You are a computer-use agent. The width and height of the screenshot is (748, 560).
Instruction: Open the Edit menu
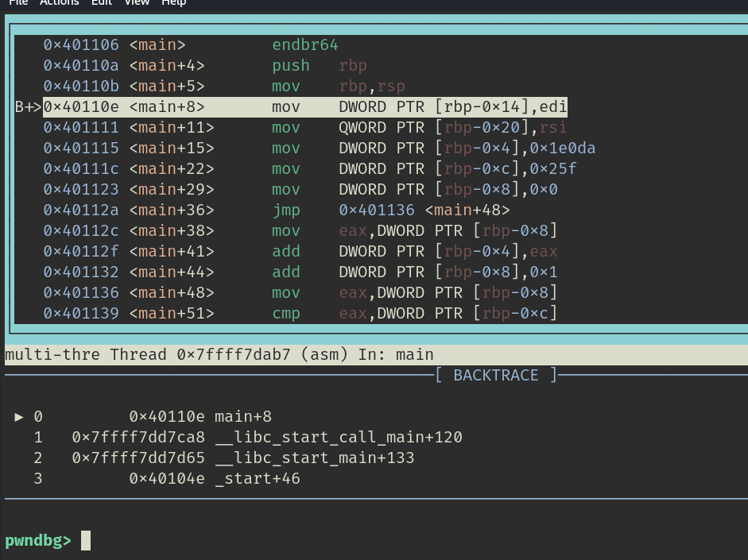point(102,3)
